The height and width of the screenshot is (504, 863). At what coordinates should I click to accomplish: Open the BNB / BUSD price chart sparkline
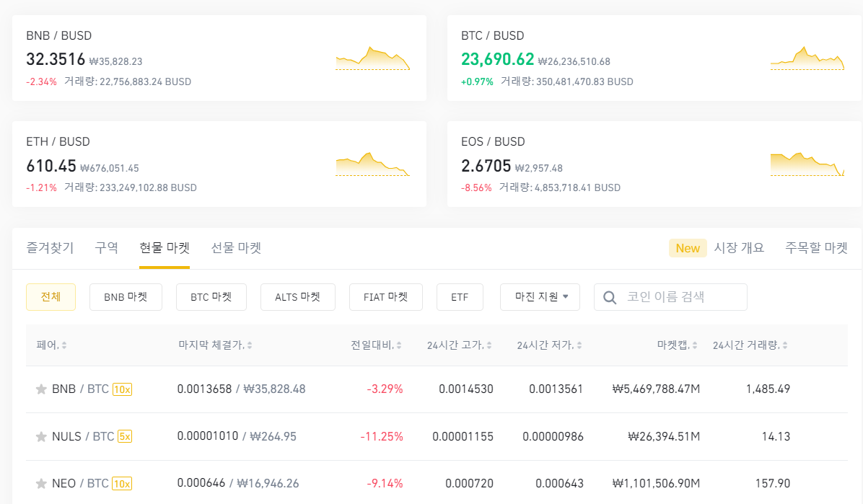click(x=372, y=58)
